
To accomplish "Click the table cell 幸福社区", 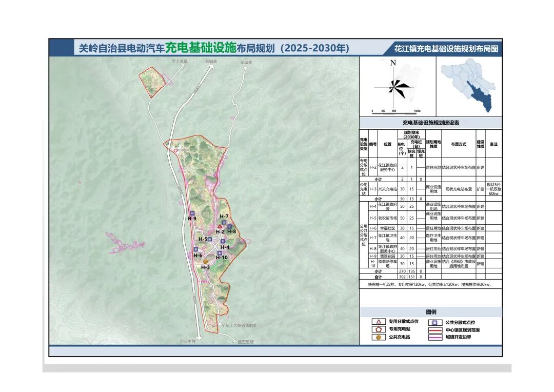I will [388, 228].
